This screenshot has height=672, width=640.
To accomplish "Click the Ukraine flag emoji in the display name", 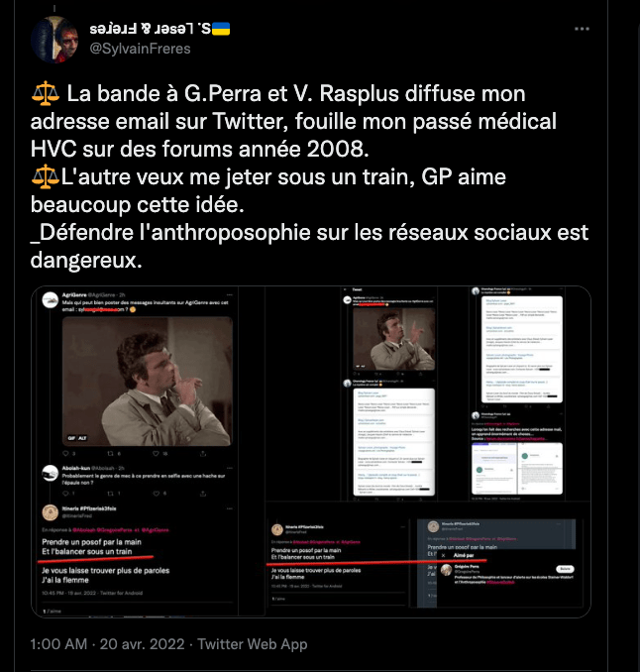I will click(221, 29).
